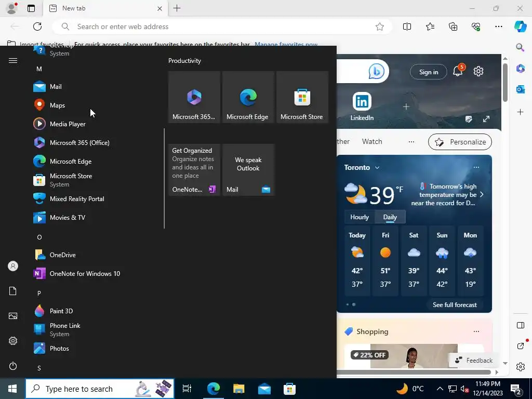The width and height of the screenshot is (532, 399).
Task: Open the OneNote Get Organized live tile
Action: 194,170
